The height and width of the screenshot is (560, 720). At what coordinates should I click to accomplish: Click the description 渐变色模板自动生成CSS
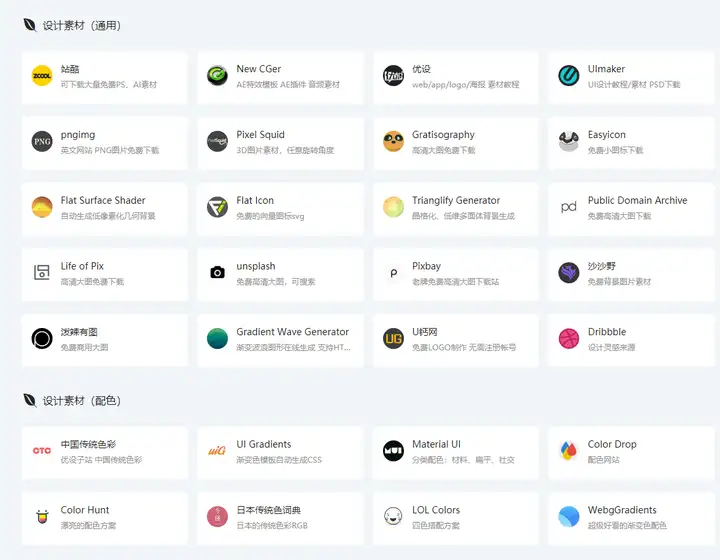pyautogui.click(x=279, y=459)
